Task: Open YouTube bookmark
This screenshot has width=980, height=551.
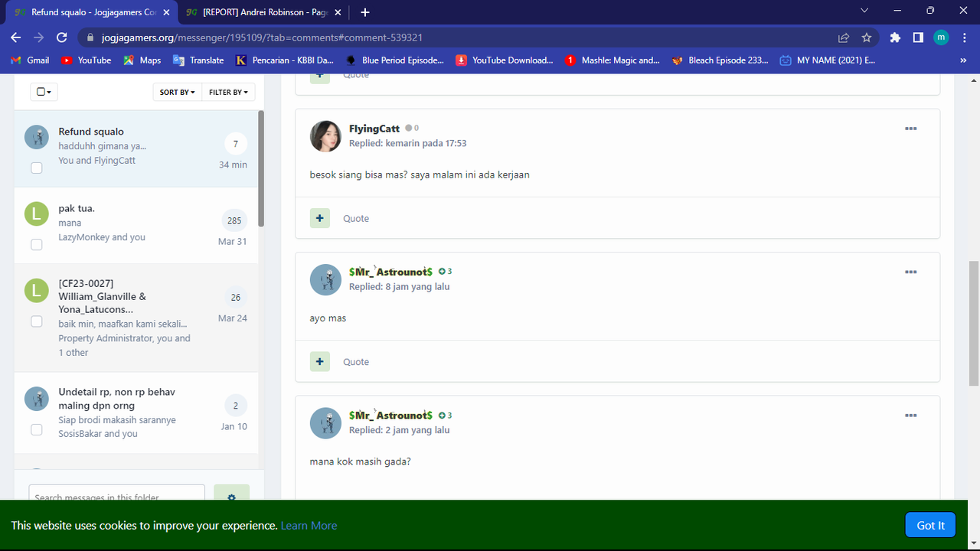Action: pos(86,60)
